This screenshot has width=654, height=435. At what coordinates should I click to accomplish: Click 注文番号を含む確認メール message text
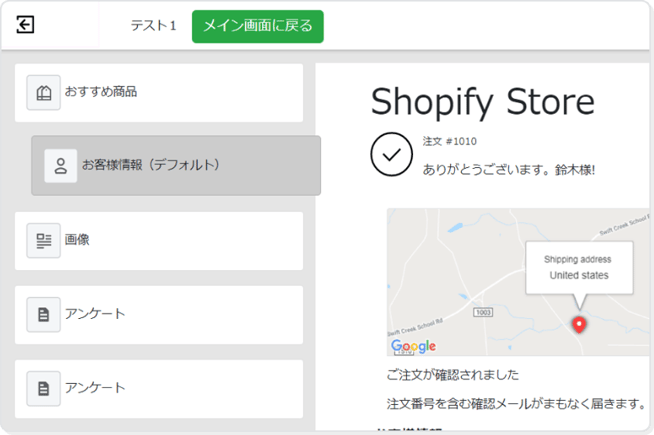[x=516, y=403]
